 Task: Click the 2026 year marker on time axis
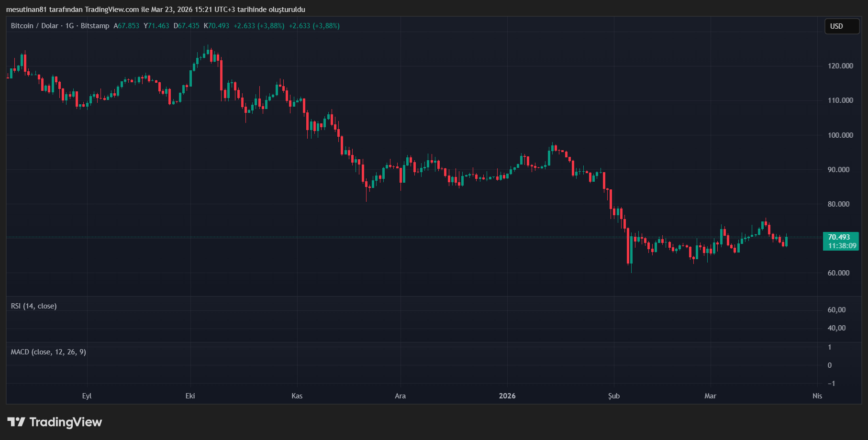click(507, 396)
